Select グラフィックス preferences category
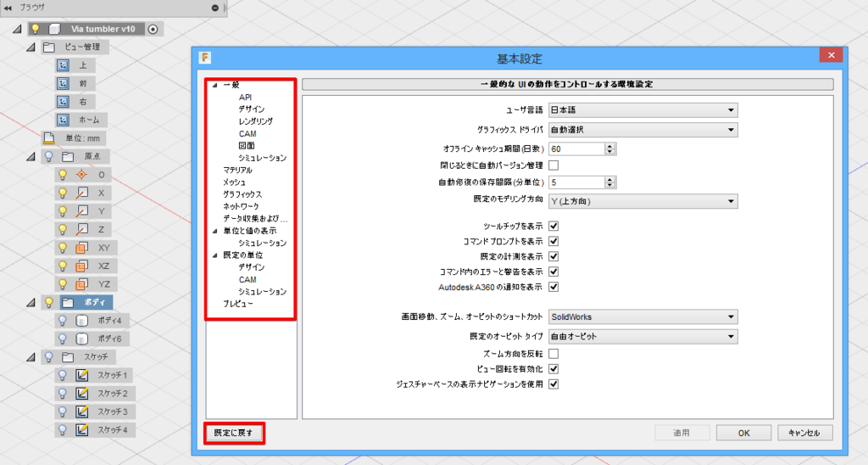The width and height of the screenshot is (868, 465). click(x=242, y=194)
